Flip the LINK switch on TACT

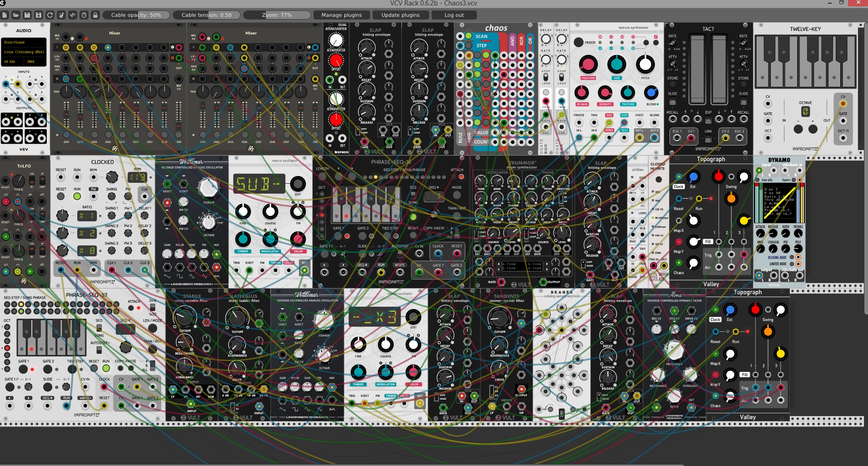coord(708,139)
